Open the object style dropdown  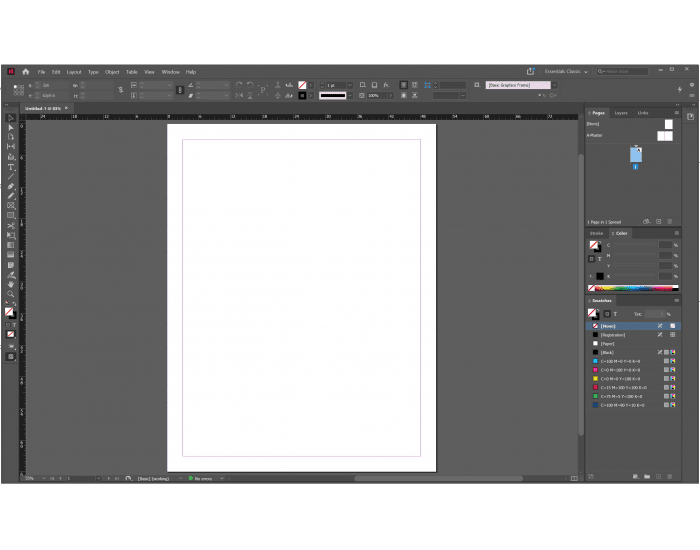coord(554,85)
